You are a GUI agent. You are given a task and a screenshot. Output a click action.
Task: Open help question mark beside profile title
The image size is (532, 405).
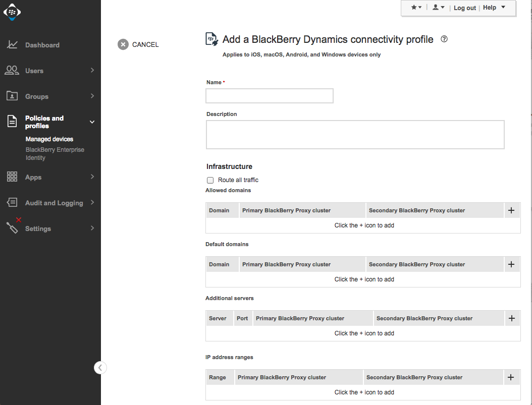pos(444,39)
